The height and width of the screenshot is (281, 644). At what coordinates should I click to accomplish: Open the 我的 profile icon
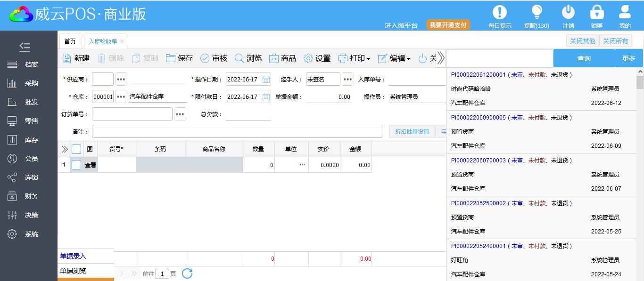625,13
